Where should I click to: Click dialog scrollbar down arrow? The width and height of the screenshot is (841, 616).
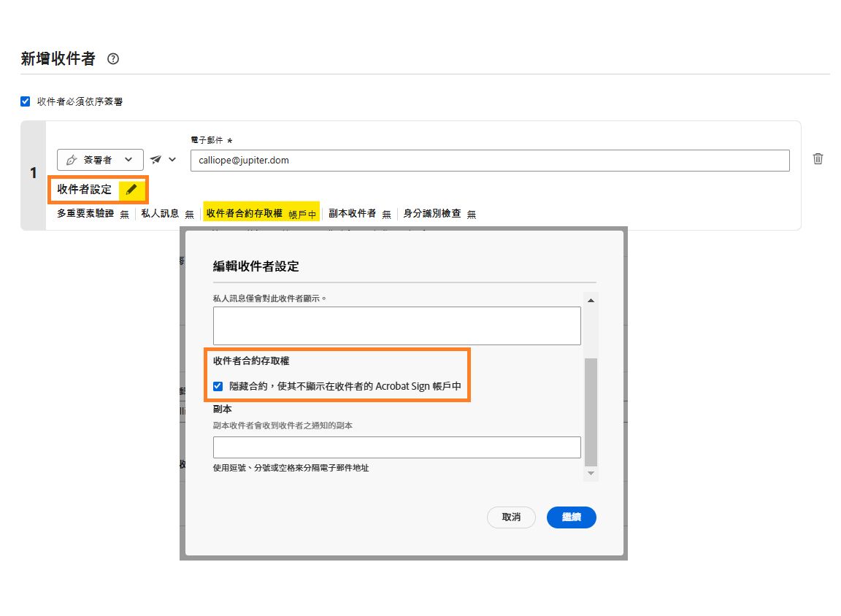pyautogui.click(x=591, y=473)
